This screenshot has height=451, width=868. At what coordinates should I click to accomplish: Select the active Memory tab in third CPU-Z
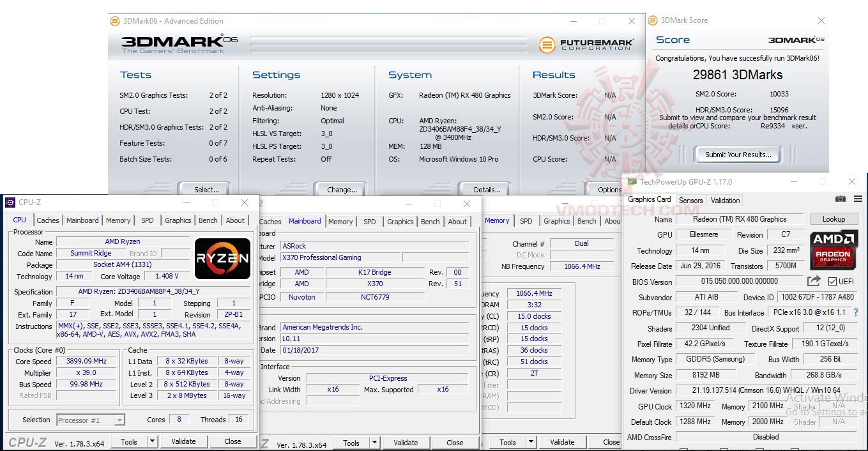(497, 220)
